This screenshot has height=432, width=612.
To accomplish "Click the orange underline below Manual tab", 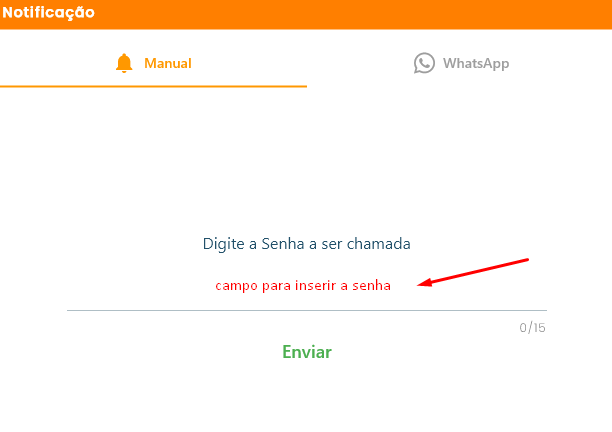I will tap(153, 86).
